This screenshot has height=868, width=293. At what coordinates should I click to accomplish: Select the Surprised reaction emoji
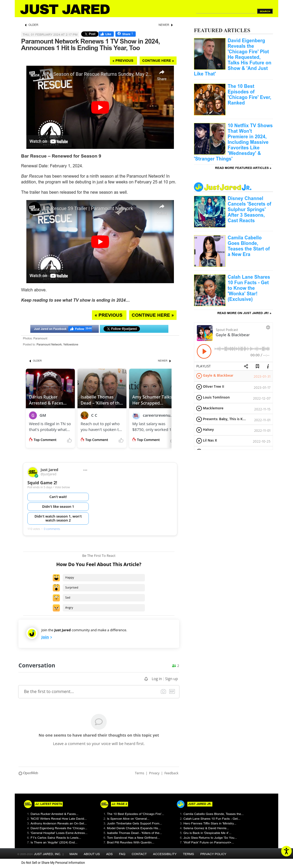(56, 588)
